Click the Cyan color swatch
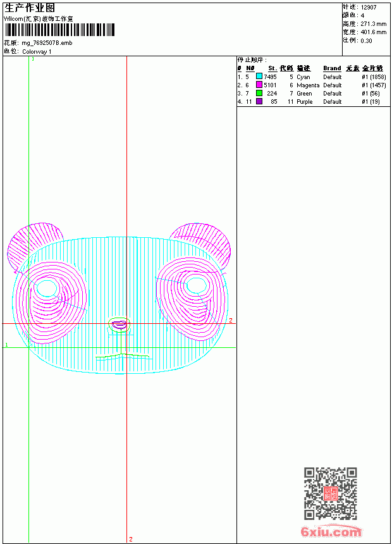This screenshot has width=392, height=544. tap(259, 76)
